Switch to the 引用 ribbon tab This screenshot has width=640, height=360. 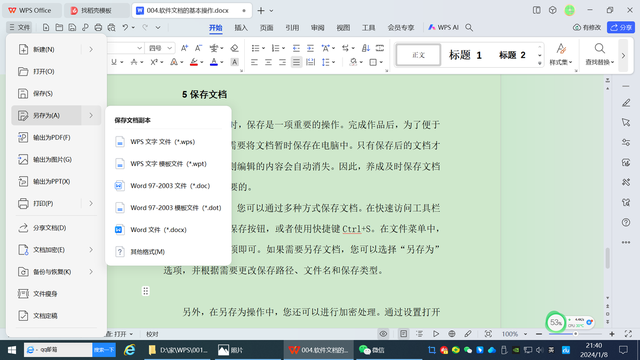(292, 28)
